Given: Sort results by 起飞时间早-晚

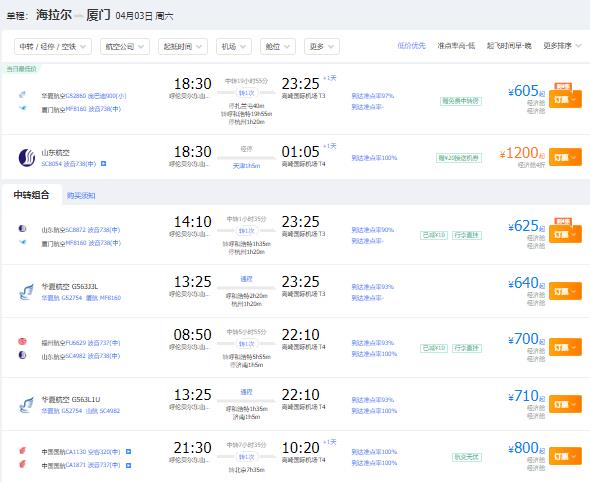Looking at the screenshot, I should (509, 46).
